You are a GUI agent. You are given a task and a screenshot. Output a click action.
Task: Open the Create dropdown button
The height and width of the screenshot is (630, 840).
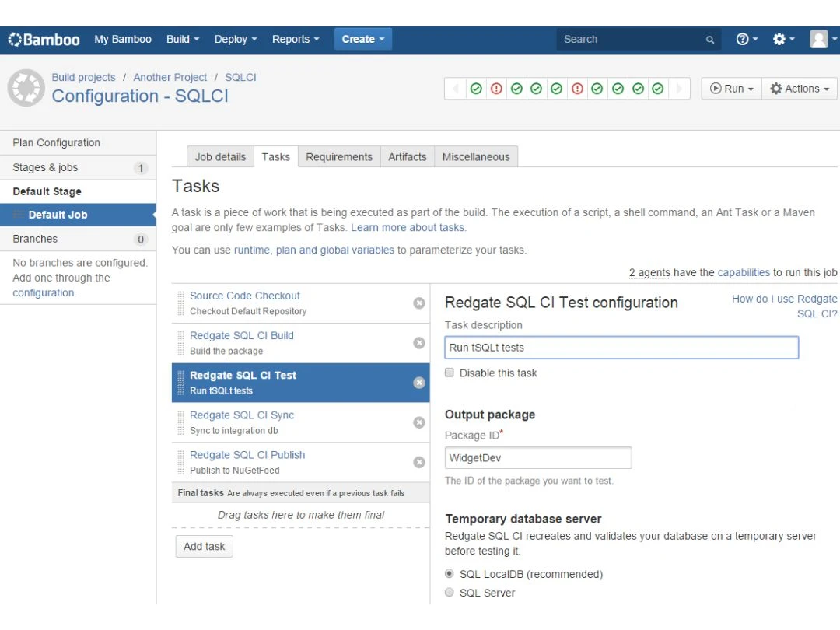pyautogui.click(x=363, y=39)
